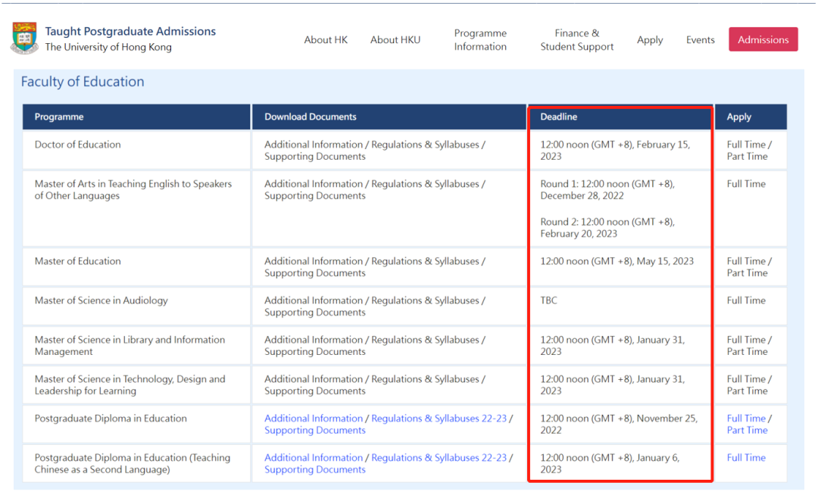The width and height of the screenshot is (818, 504).
Task: Open the About HK menu
Action: [326, 39]
